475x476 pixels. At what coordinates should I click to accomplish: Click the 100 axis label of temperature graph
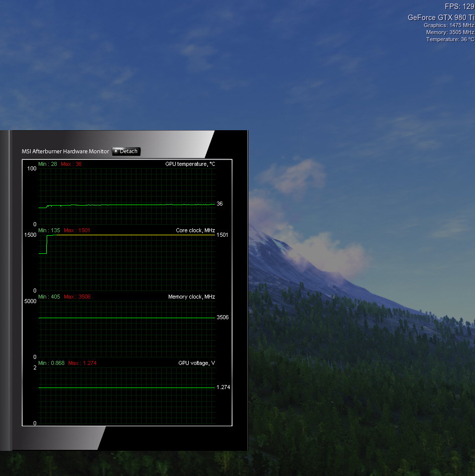pyautogui.click(x=32, y=168)
